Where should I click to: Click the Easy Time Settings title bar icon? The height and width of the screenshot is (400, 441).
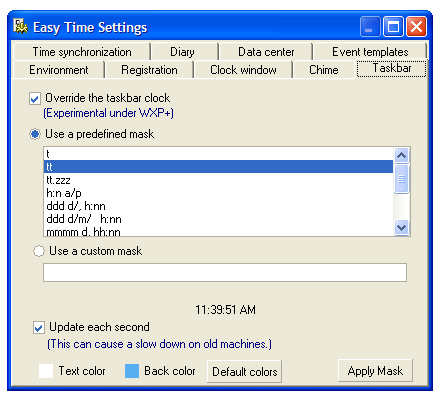21,27
